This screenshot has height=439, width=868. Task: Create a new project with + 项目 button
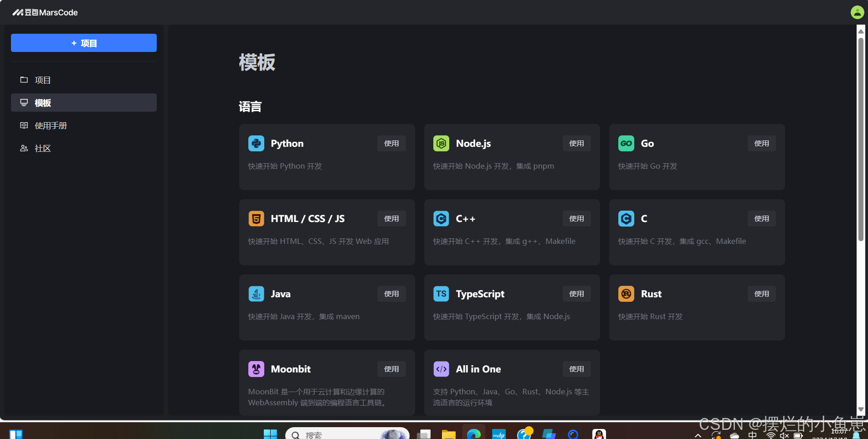[84, 43]
